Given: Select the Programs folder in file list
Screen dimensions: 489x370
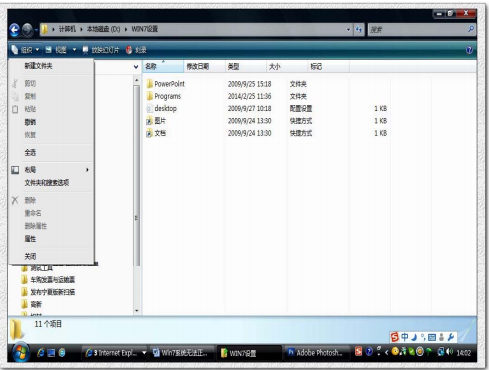Looking at the screenshot, I should coord(164,96).
